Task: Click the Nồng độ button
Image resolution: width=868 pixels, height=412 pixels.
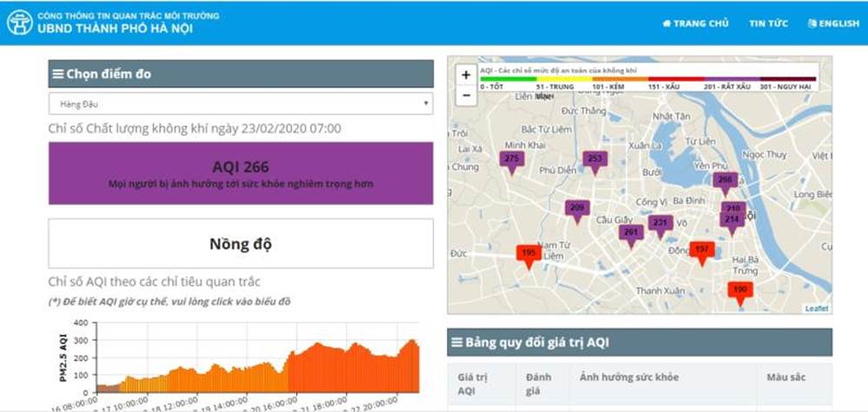Action: 240,244
